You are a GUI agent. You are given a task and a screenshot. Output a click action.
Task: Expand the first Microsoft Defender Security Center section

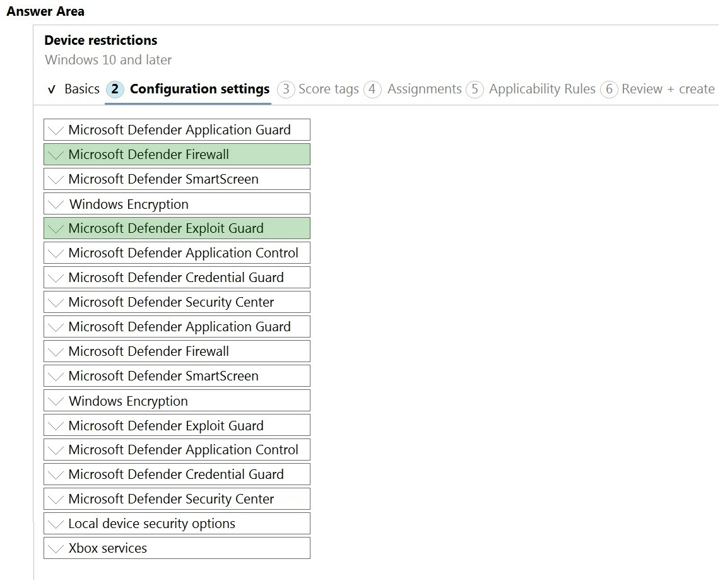(x=177, y=302)
